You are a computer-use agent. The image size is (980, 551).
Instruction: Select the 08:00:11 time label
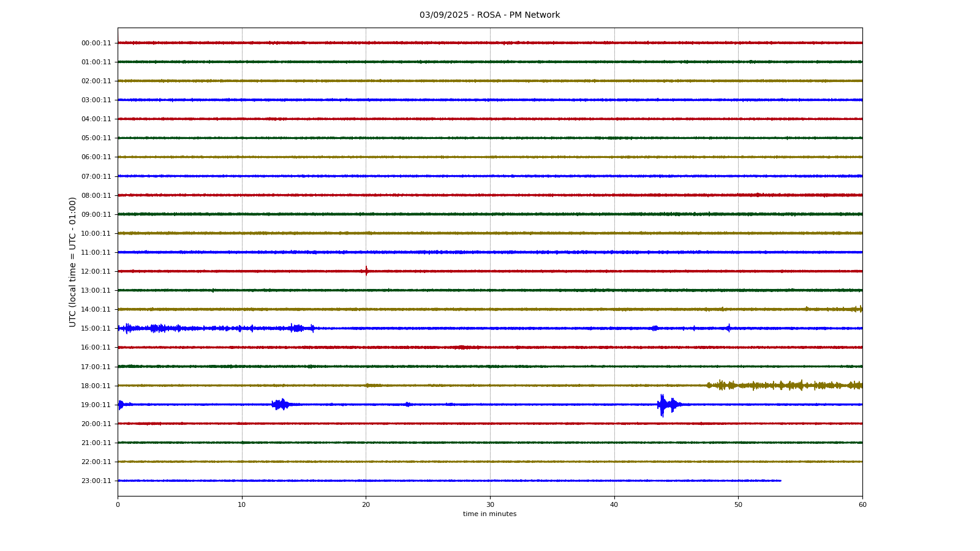96,195
